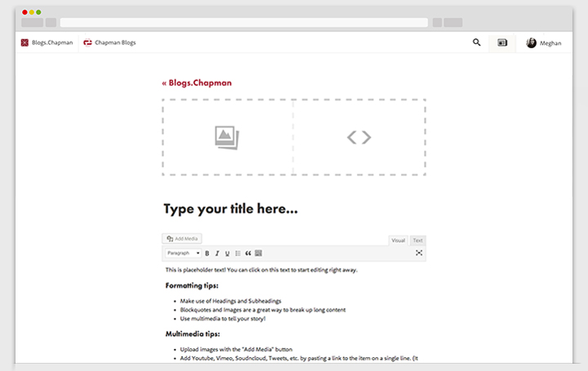The image size is (588, 371).
Task: Insert a bulleted list
Action: 238,253
